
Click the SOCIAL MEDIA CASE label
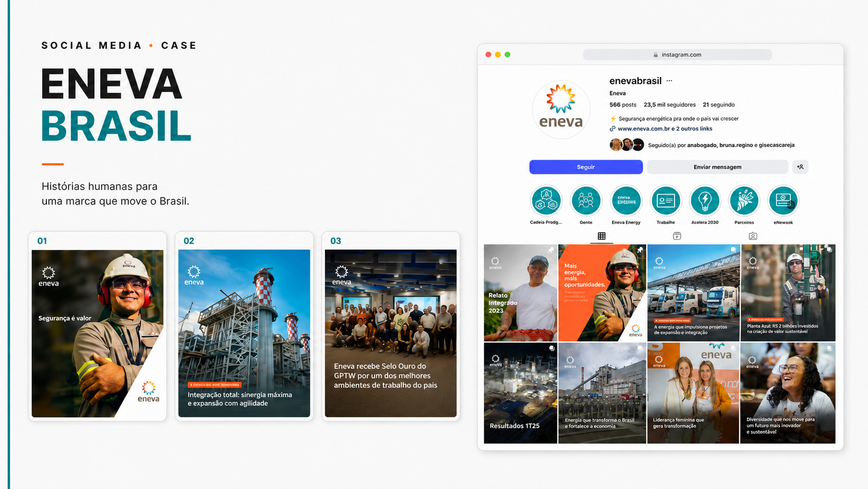click(119, 46)
